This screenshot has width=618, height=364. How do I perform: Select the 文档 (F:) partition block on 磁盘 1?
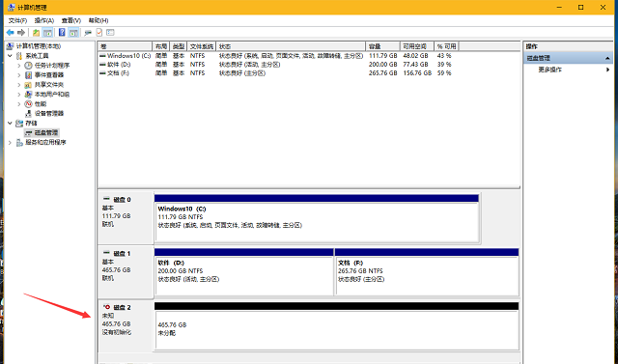[x=427, y=272]
